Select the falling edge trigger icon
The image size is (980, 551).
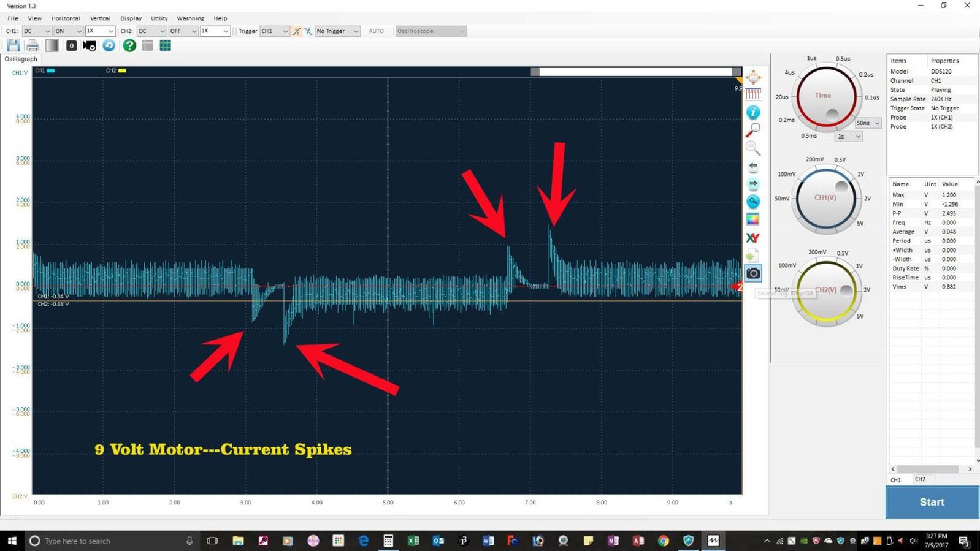point(308,31)
